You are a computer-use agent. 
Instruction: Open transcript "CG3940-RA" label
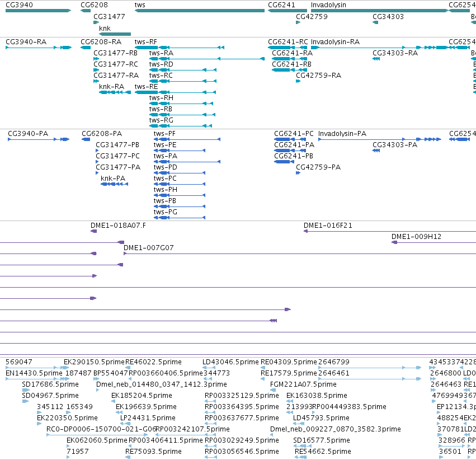pos(26,42)
